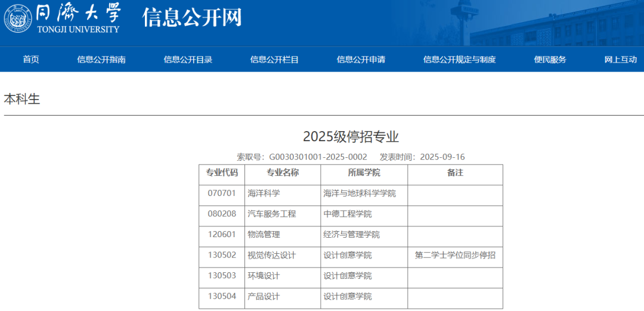This screenshot has height=311, width=644.
Task: Open the 信息公开指南 menu item
Action: tap(101, 60)
